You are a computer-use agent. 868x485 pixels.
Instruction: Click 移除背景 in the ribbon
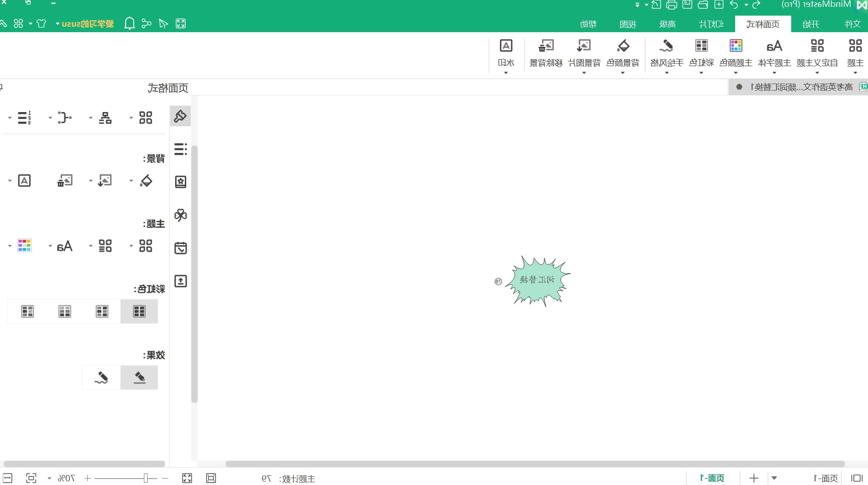pyautogui.click(x=546, y=54)
